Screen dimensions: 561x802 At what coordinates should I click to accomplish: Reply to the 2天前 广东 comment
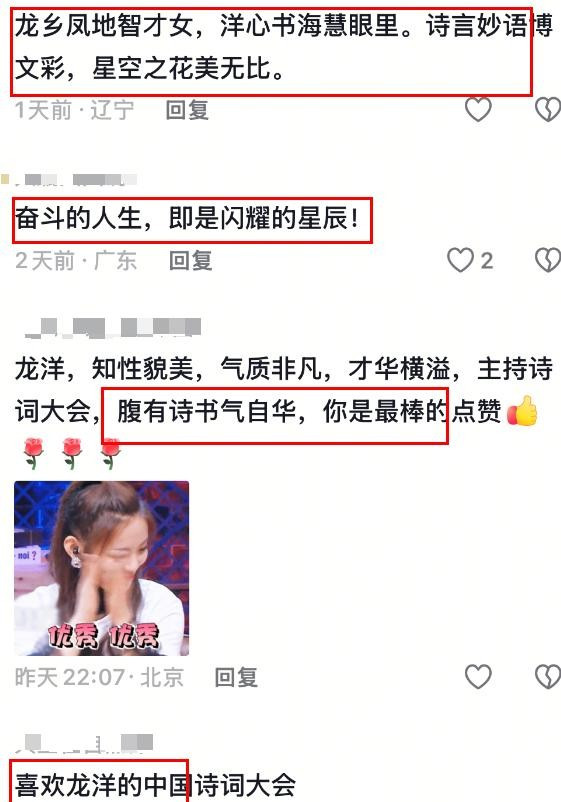(x=191, y=260)
